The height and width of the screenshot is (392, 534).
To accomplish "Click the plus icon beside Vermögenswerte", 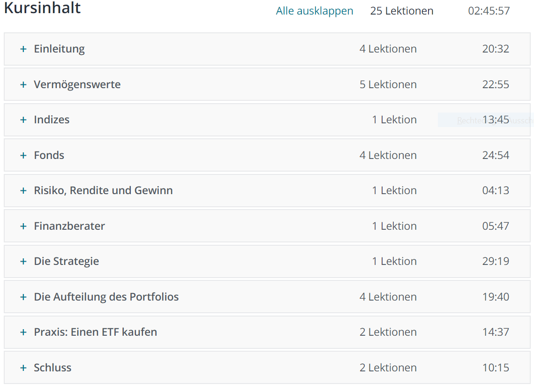I will pyautogui.click(x=23, y=84).
